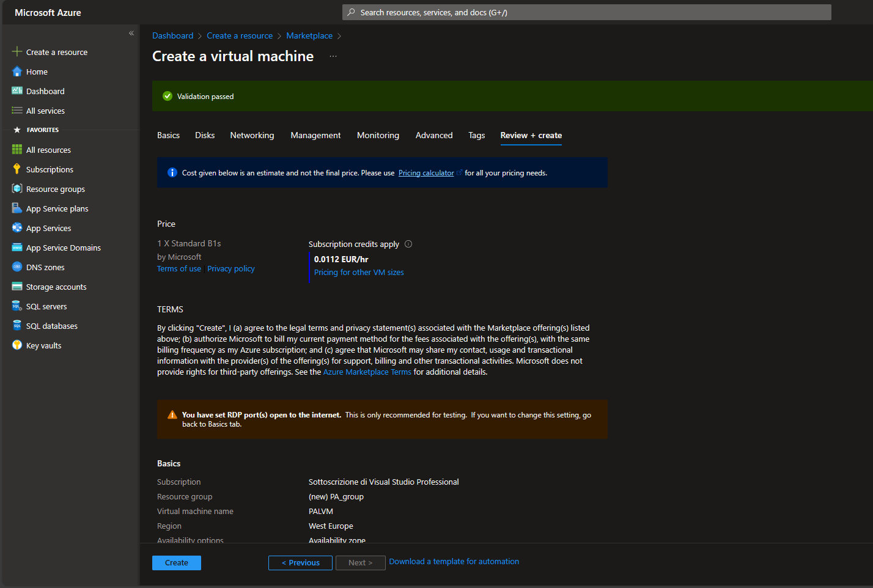Select the Review + create tab
873x588 pixels.
[531, 135]
